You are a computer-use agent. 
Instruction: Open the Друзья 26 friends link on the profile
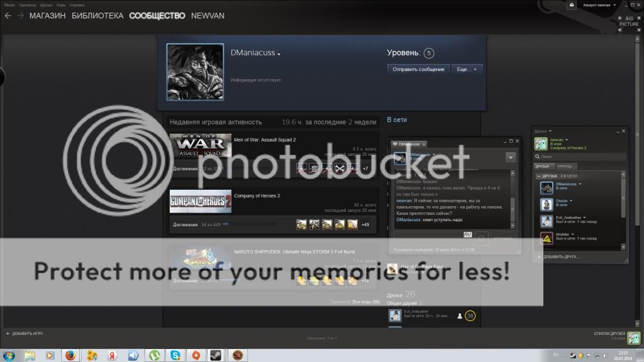tap(401, 294)
